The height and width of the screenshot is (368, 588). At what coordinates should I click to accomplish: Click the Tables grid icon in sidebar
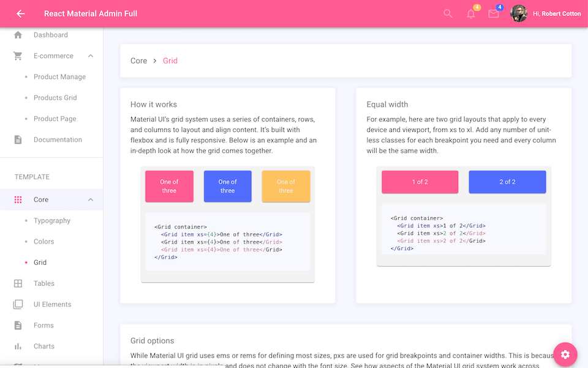tap(18, 283)
